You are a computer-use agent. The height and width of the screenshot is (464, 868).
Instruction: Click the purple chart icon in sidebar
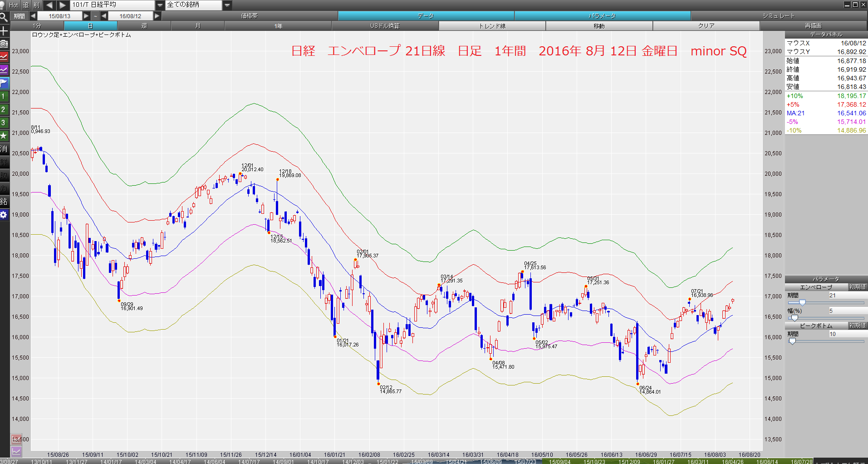[4, 70]
